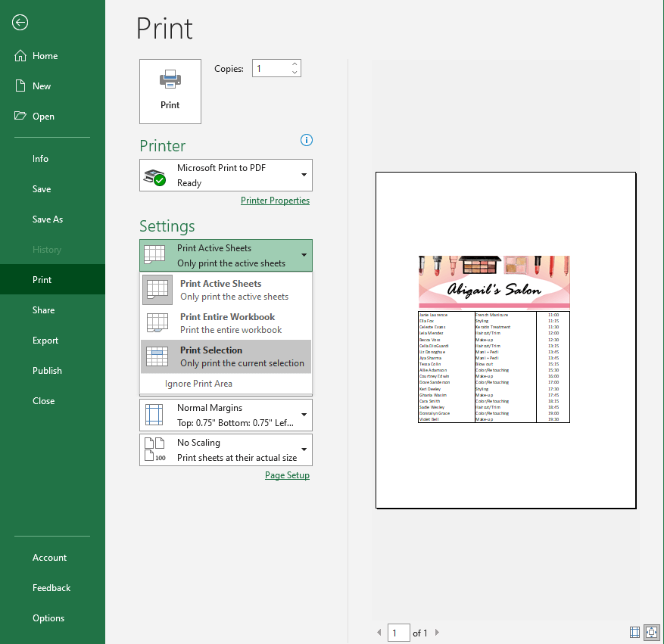Click inside the page number field

(x=399, y=633)
